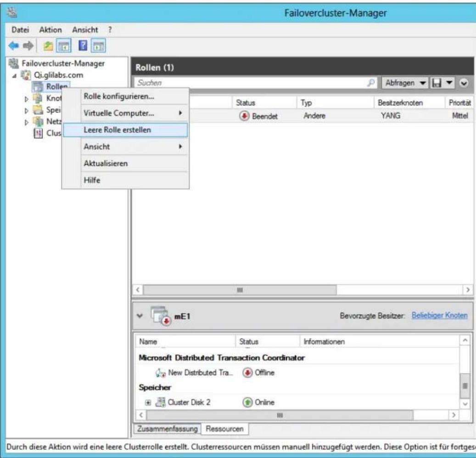Click round expand chevron right of query bar
This screenshot has width=476, height=458.
[464, 83]
